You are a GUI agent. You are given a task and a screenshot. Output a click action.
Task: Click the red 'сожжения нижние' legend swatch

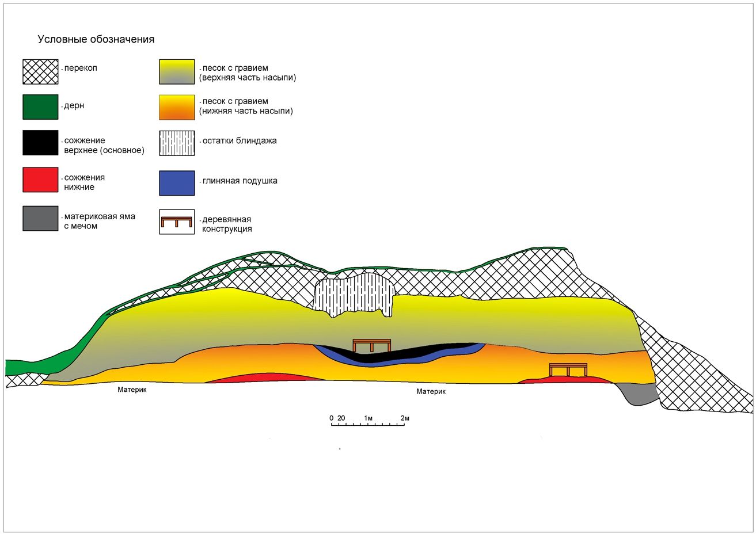40,180
